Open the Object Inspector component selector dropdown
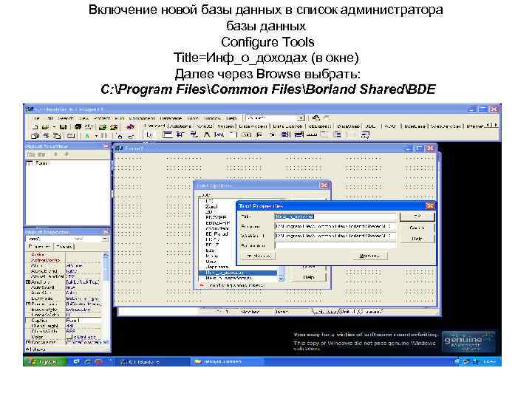532x399 pixels. pos(105,239)
